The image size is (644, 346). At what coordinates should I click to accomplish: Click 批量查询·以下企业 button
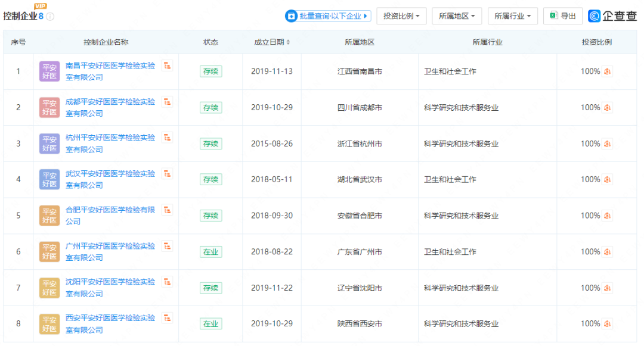point(328,16)
